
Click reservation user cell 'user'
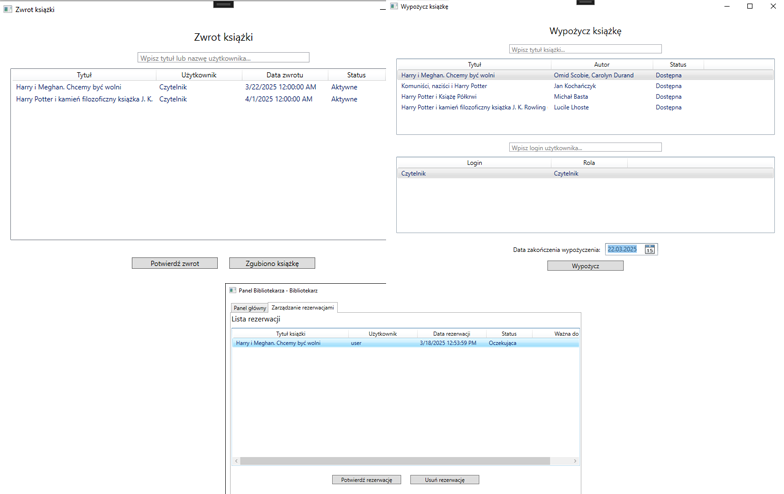(x=356, y=343)
